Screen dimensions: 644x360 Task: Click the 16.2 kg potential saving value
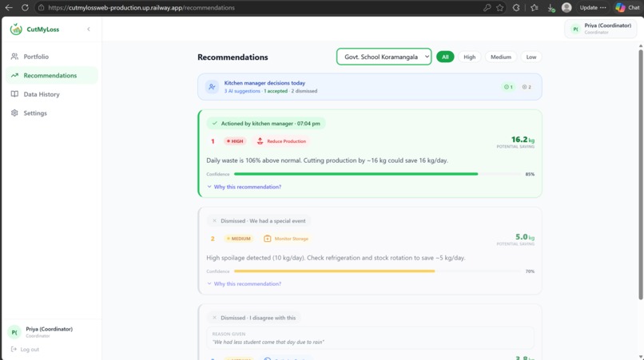pos(523,140)
